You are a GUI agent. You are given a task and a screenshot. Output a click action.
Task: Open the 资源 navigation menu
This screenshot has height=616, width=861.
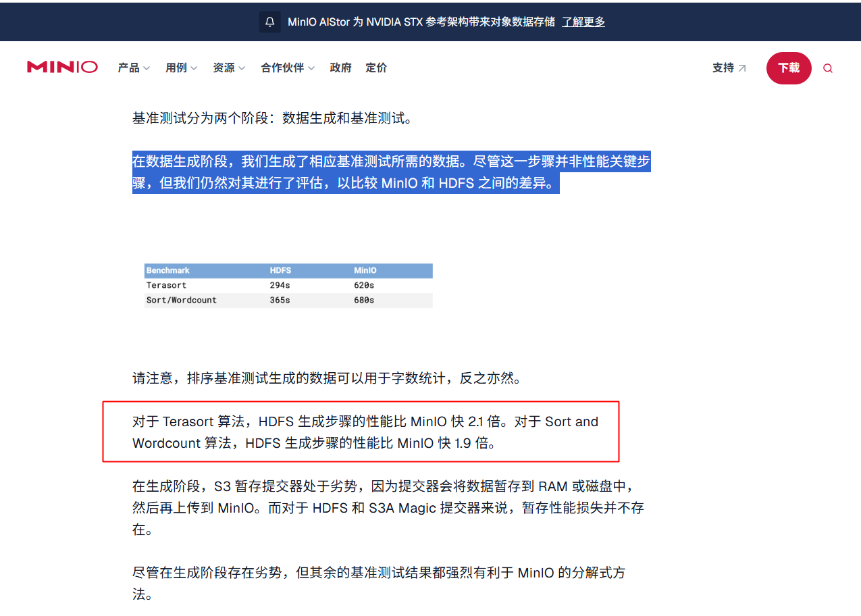[224, 68]
